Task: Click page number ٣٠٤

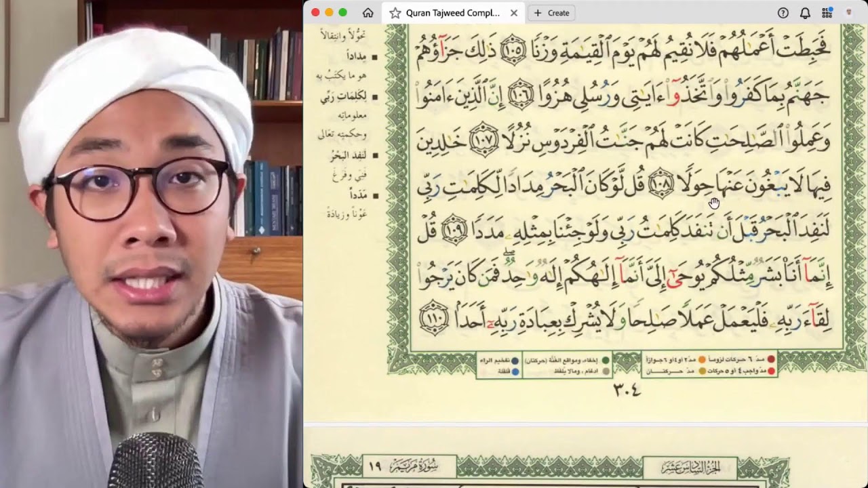Action: pos(627,390)
